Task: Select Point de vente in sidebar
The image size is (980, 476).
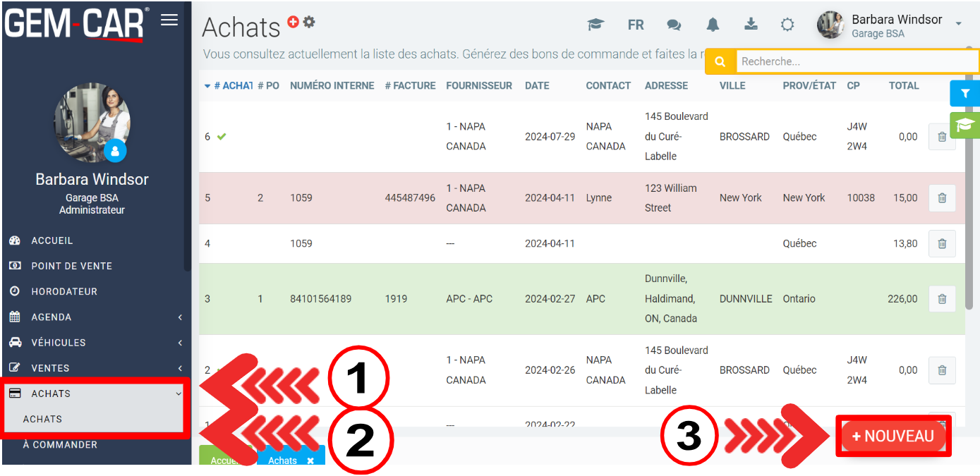Action: pyautogui.click(x=71, y=266)
